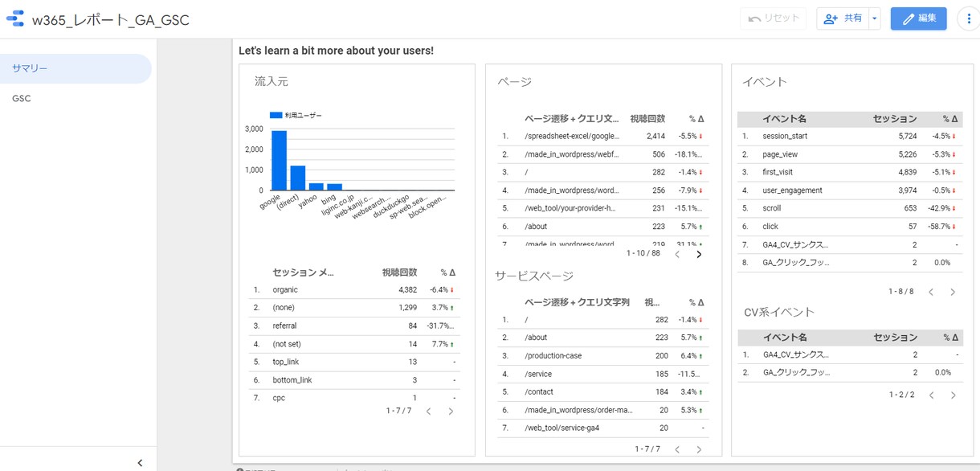Click the 利用ユーザー legend color swatch

276,116
